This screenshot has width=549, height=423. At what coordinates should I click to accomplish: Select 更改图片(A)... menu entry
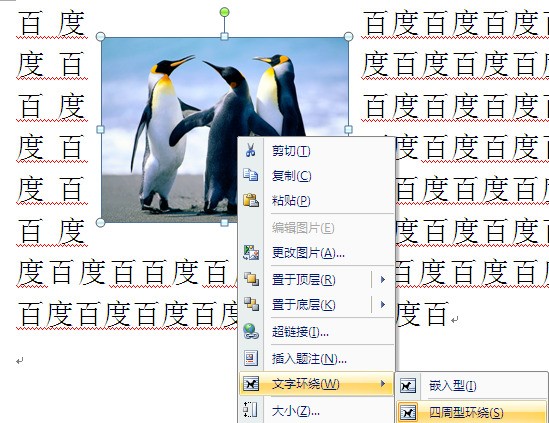click(x=317, y=252)
